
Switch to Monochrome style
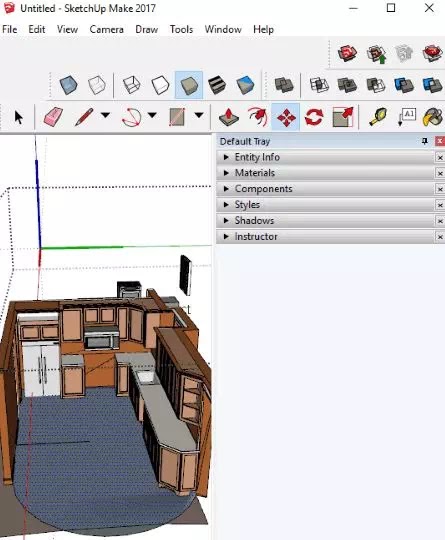[245, 85]
